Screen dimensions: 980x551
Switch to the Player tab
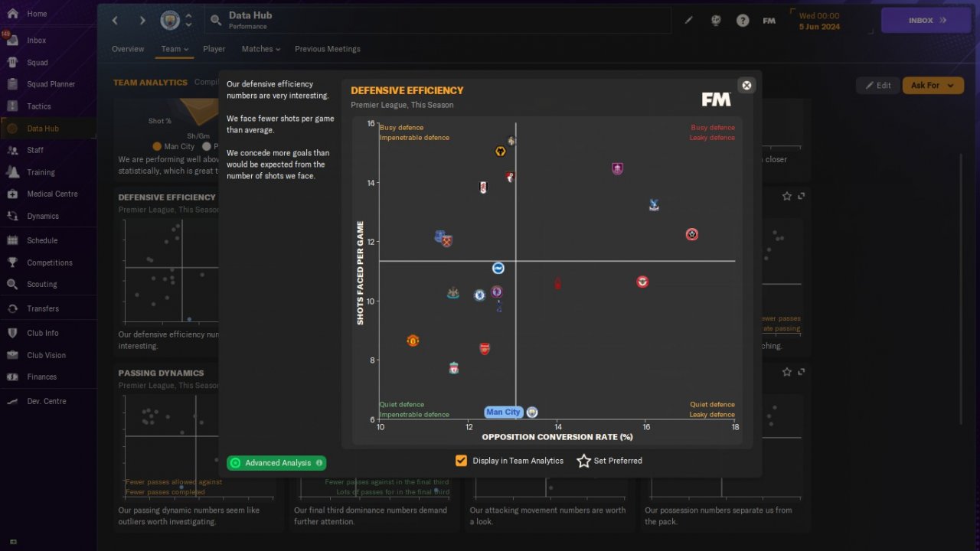[x=214, y=49]
